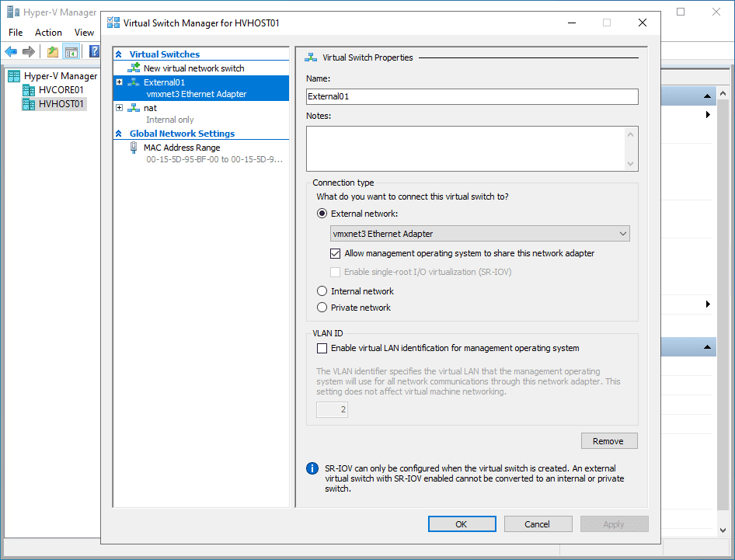Open upper submenu arrow in Hyper-V Actions pane

709,115
